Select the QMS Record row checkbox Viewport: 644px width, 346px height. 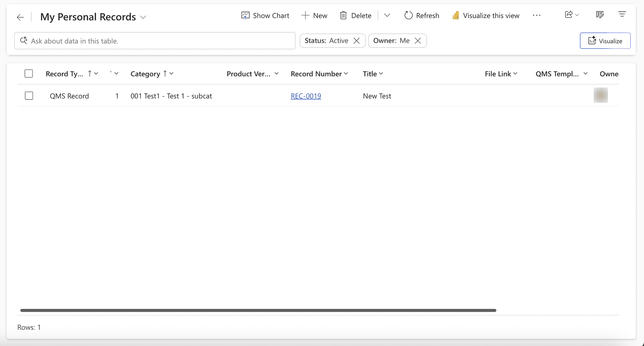tap(29, 96)
